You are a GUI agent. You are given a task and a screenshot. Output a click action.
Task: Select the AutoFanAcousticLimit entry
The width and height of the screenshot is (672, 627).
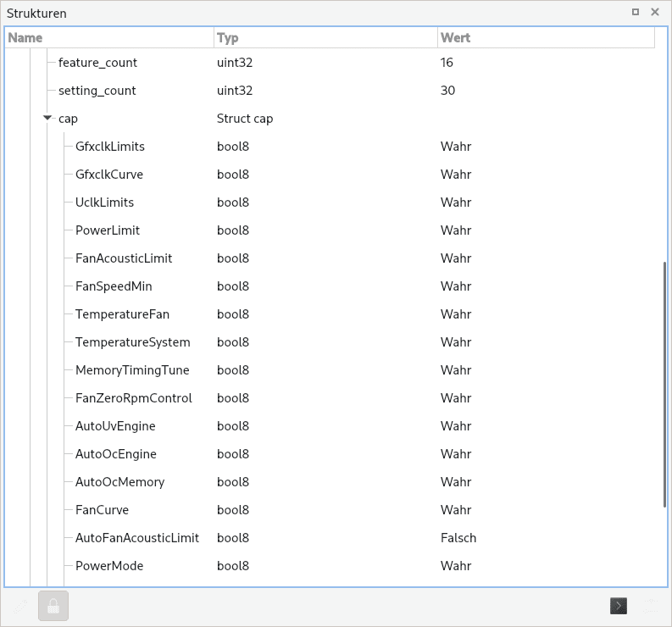click(x=137, y=538)
